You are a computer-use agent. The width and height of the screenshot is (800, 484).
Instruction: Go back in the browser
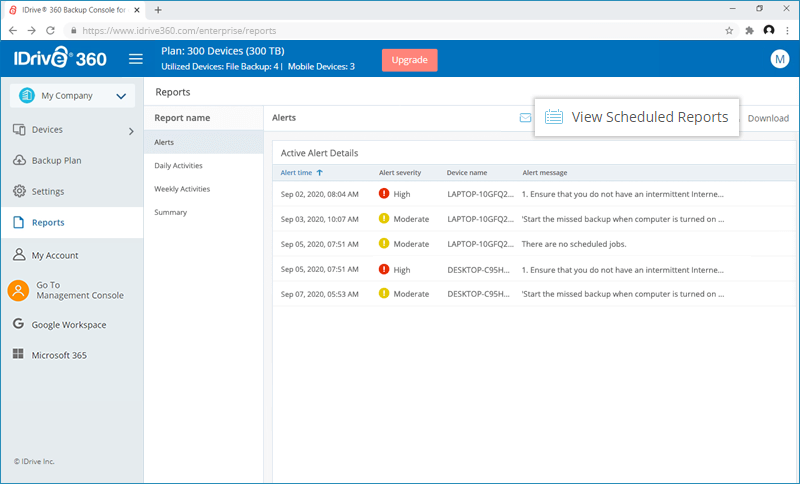coord(13,31)
